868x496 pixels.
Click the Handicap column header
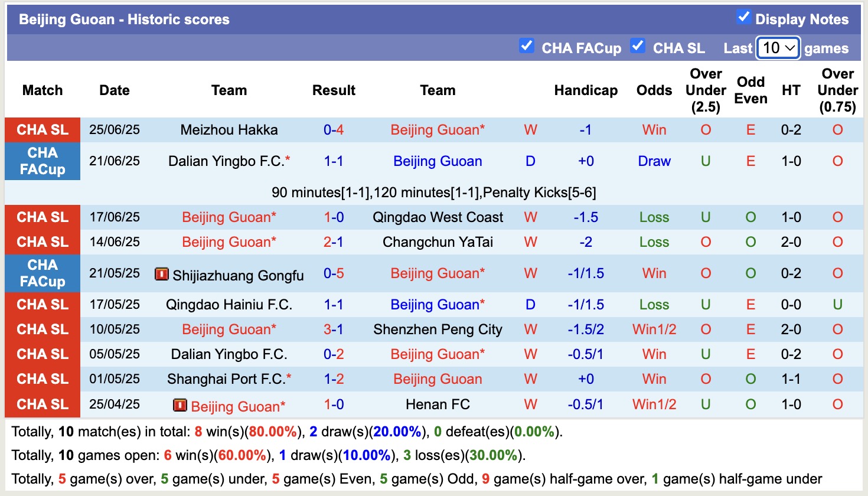[585, 90]
